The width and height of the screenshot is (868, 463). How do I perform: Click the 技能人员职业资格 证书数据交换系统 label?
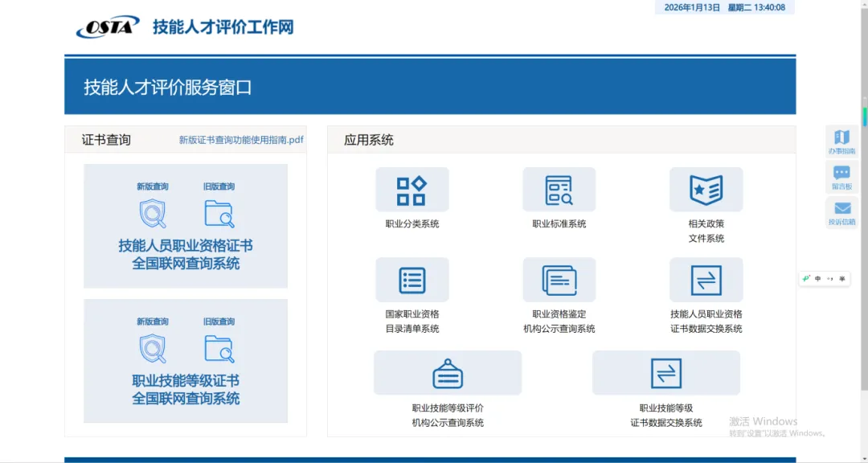(706, 322)
